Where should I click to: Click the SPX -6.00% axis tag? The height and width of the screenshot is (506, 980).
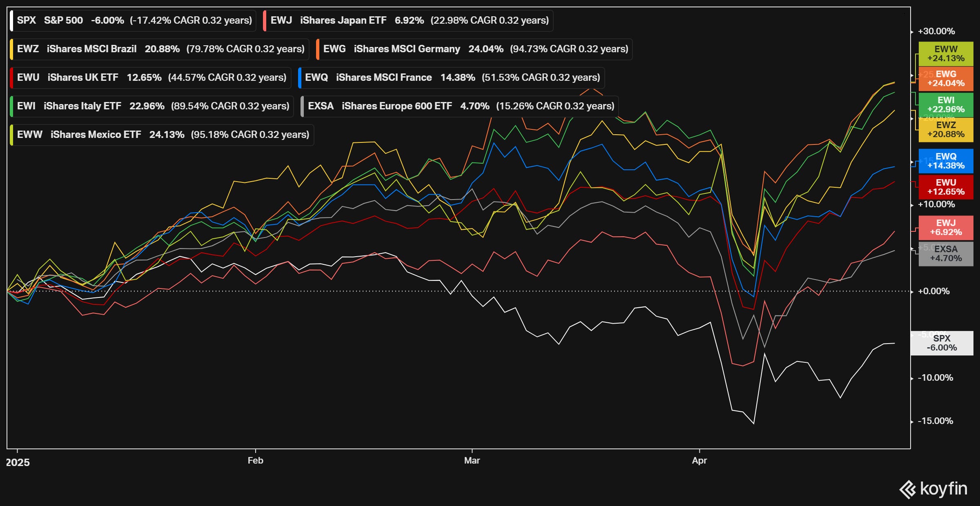942,343
